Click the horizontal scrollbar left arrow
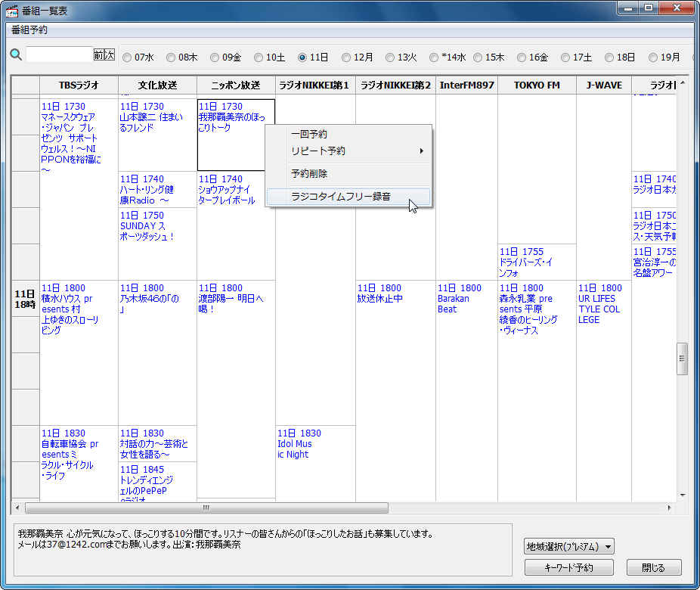The image size is (700, 590). (x=17, y=508)
